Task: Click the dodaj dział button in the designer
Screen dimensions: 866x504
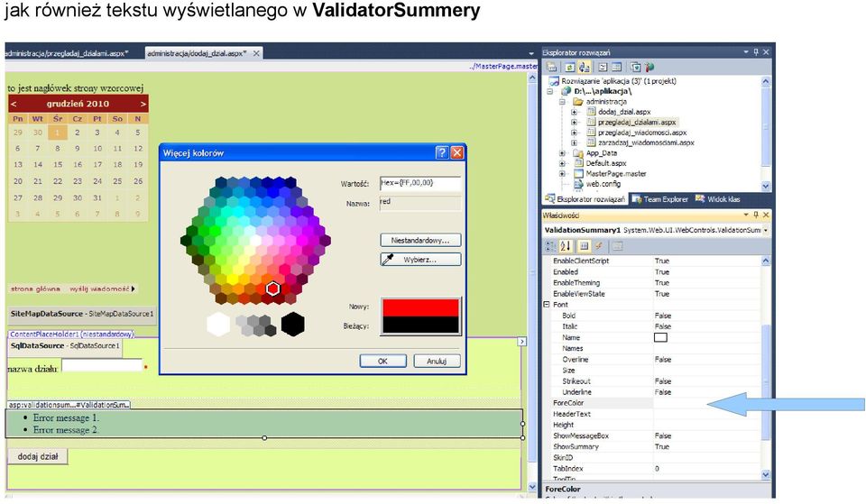Action: point(38,456)
